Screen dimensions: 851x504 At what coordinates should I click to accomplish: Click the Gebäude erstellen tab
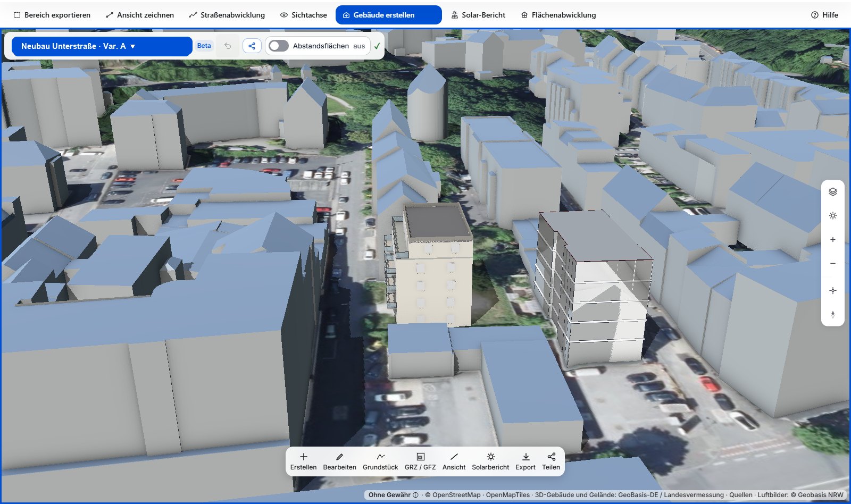tap(388, 15)
